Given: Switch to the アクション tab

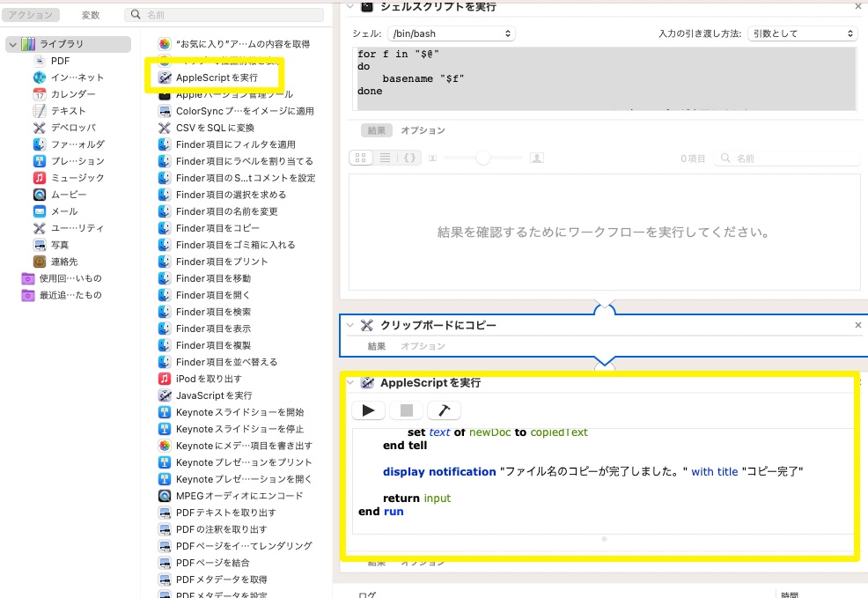Looking at the screenshot, I should 31,15.
